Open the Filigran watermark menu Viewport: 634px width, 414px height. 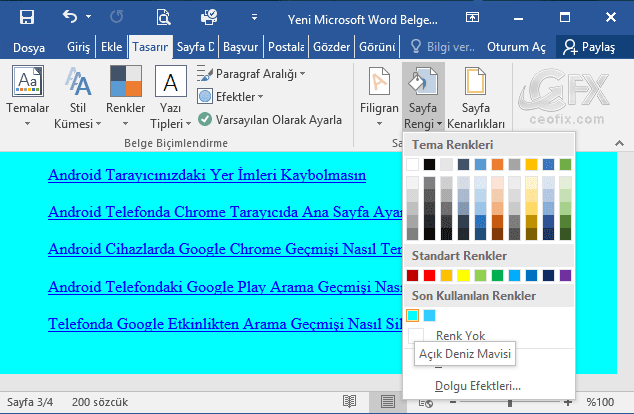point(379,96)
